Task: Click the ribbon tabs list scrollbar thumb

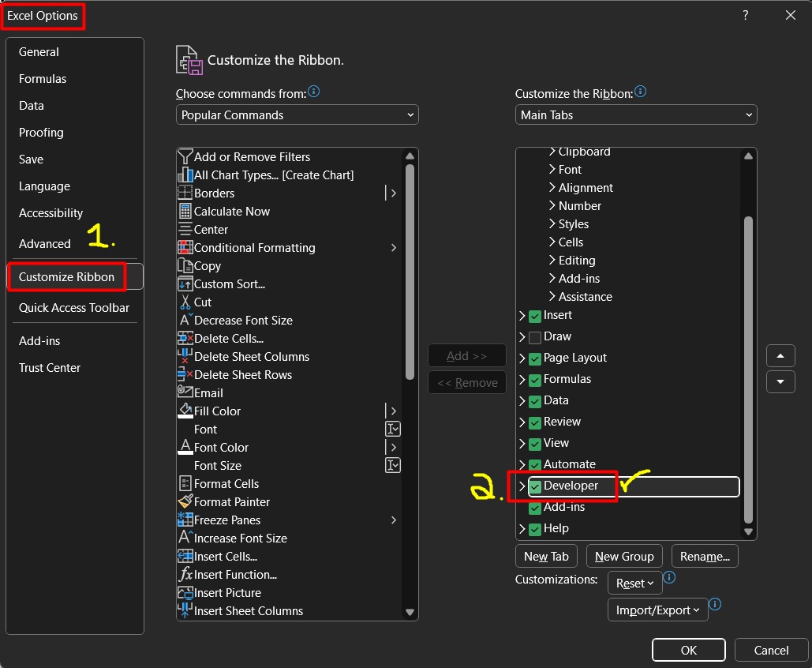Action: tap(748, 370)
